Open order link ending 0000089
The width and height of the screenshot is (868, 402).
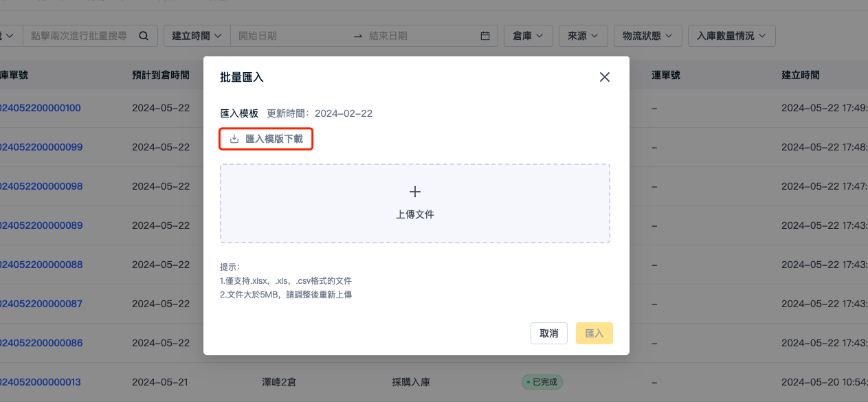pyautogui.click(x=41, y=225)
